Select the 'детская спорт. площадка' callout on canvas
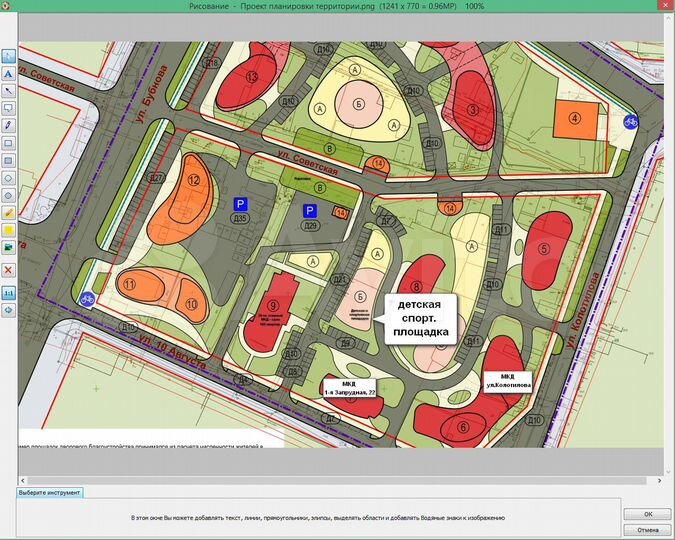This screenshot has height=540, width=675. coord(421,317)
